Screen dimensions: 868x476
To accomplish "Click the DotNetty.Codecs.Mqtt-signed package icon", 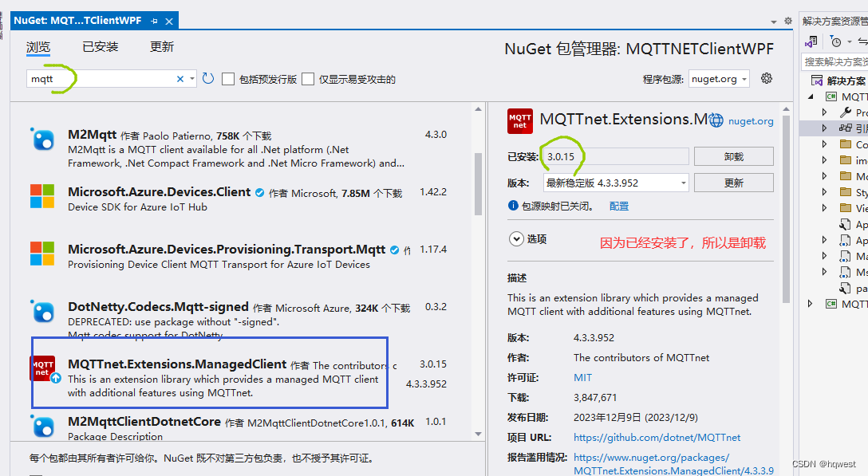I will point(42,313).
